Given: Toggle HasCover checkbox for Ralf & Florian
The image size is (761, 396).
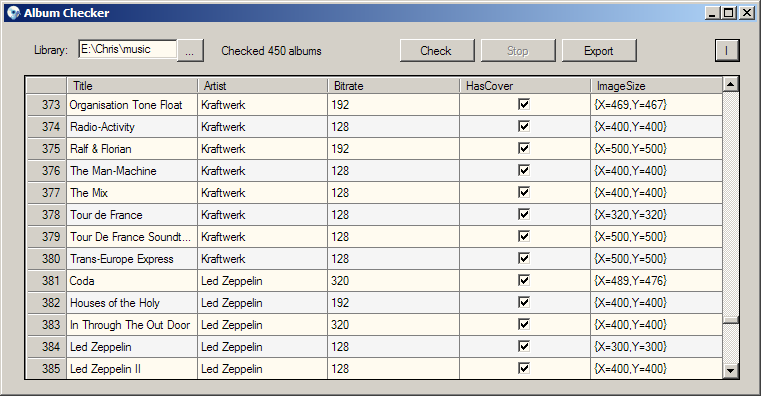Looking at the screenshot, I should (524, 148).
